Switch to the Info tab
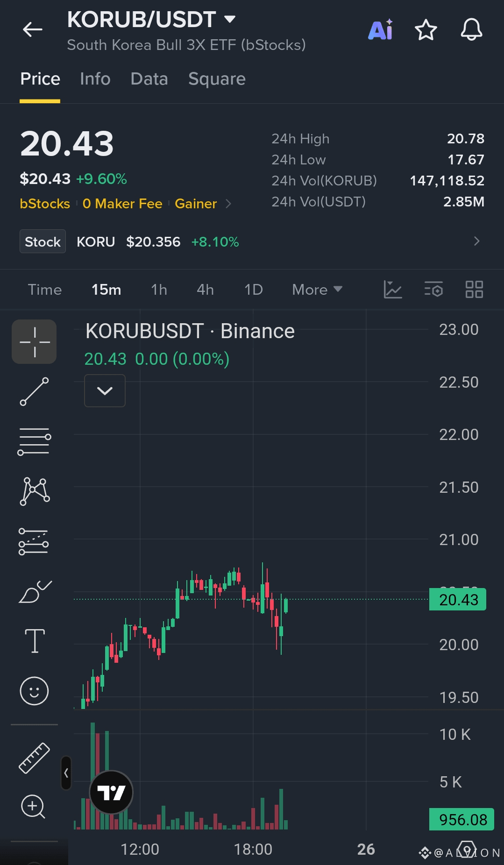This screenshot has height=865, width=504. point(95,79)
